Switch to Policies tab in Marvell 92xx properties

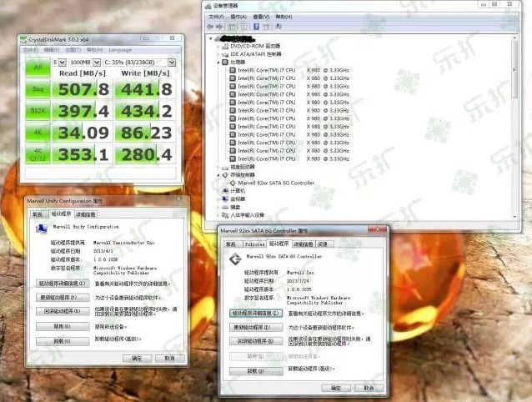pos(255,244)
